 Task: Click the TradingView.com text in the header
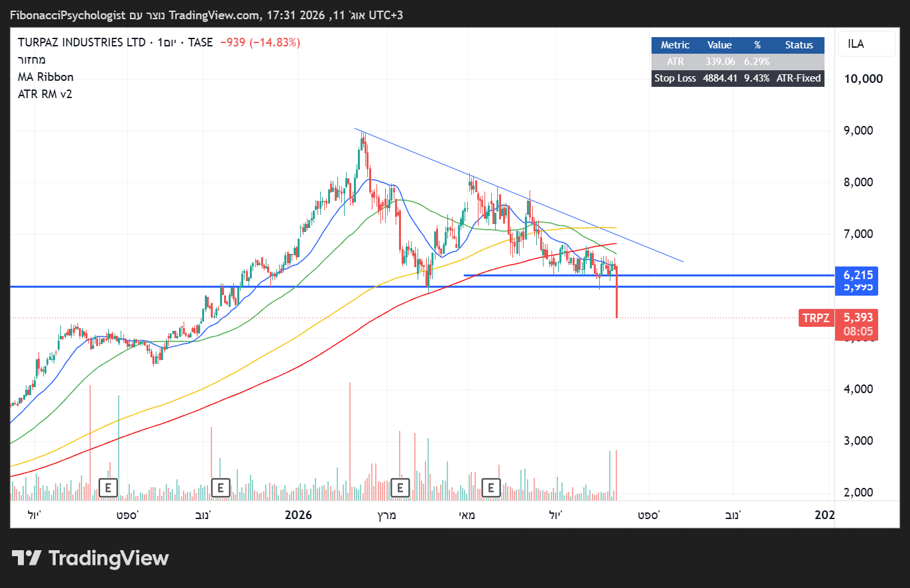pyautogui.click(x=215, y=15)
